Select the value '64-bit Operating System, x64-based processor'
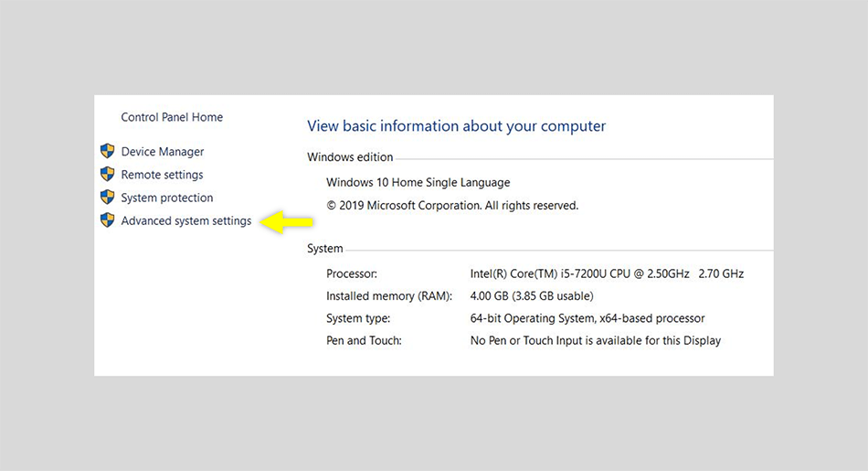 coord(587,318)
